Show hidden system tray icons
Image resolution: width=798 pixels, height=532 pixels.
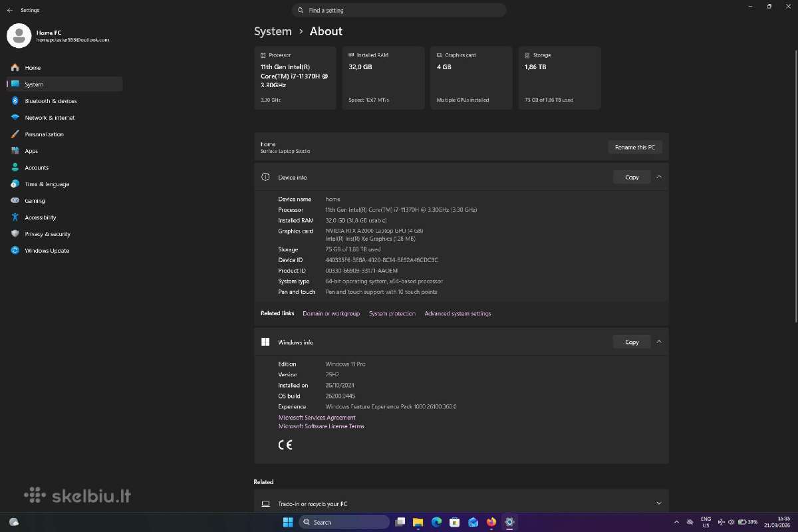[x=677, y=522]
